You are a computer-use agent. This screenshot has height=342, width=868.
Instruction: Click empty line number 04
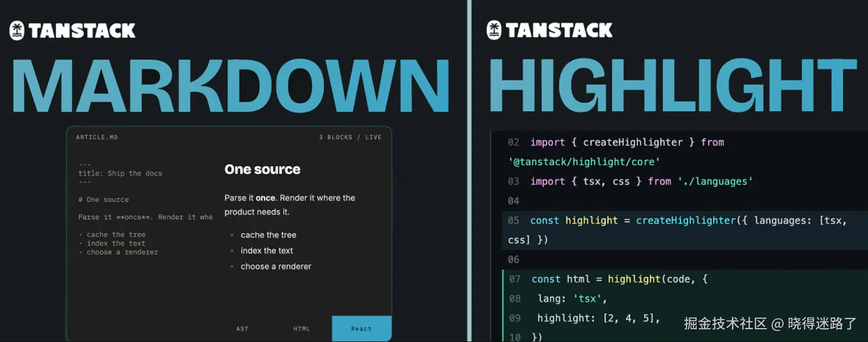(514, 201)
